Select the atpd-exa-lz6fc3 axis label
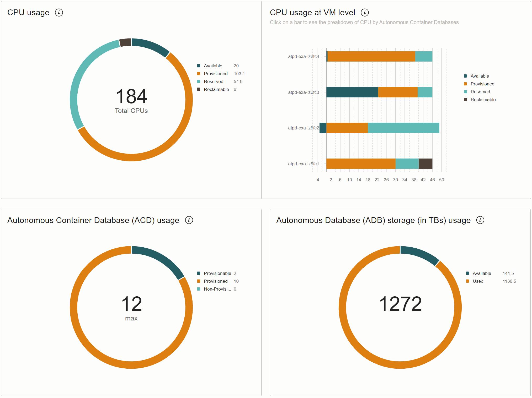 coord(304,92)
